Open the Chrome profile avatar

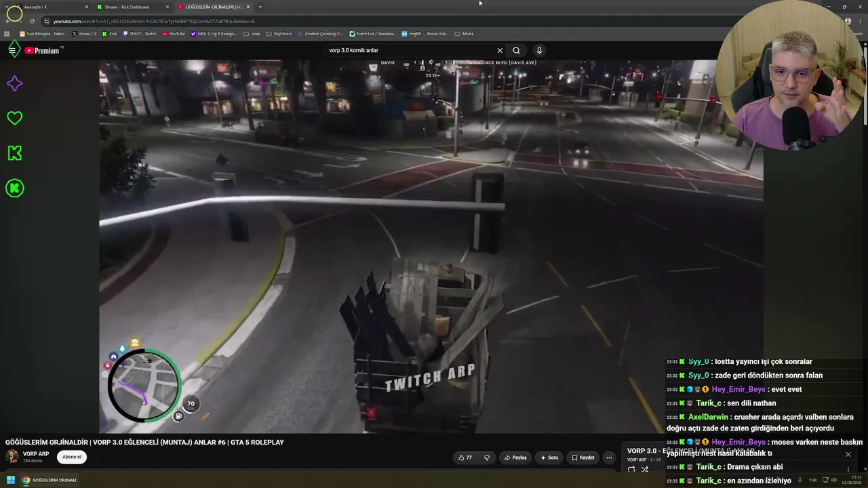tap(848, 21)
